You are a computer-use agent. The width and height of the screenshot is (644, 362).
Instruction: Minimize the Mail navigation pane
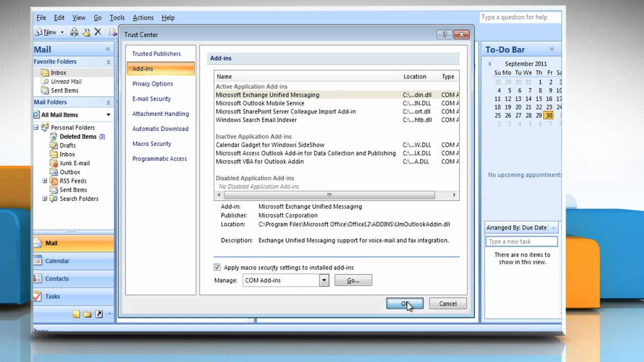[x=108, y=49]
